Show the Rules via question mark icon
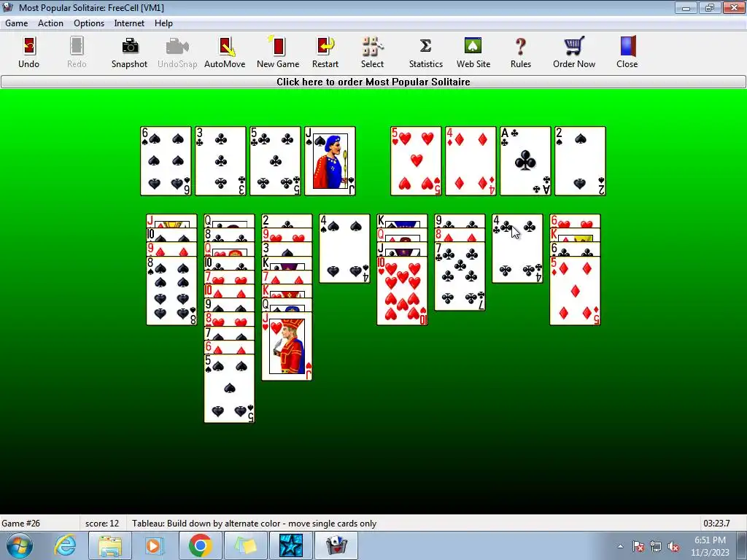 point(520,52)
